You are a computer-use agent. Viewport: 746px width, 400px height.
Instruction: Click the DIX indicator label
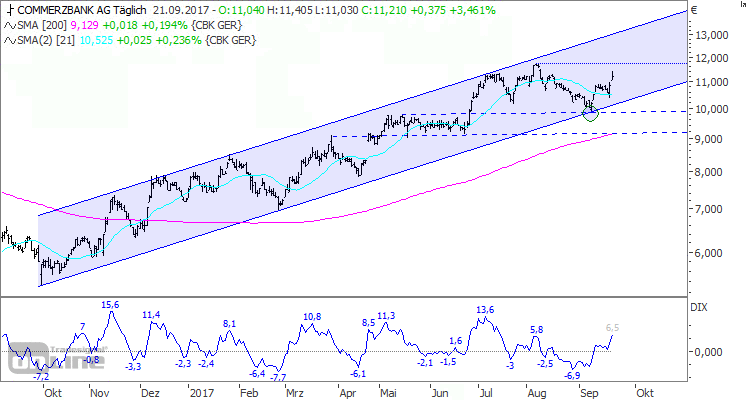point(698,308)
